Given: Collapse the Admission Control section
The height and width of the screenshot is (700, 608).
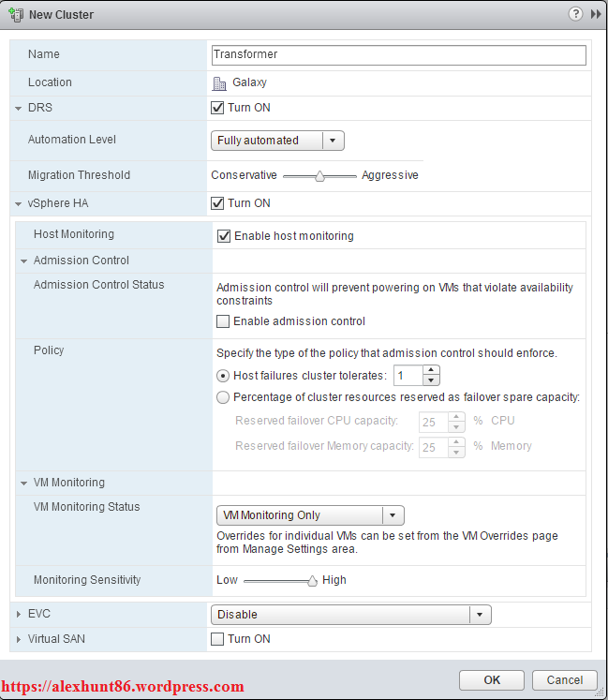Looking at the screenshot, I should point(24,261).
